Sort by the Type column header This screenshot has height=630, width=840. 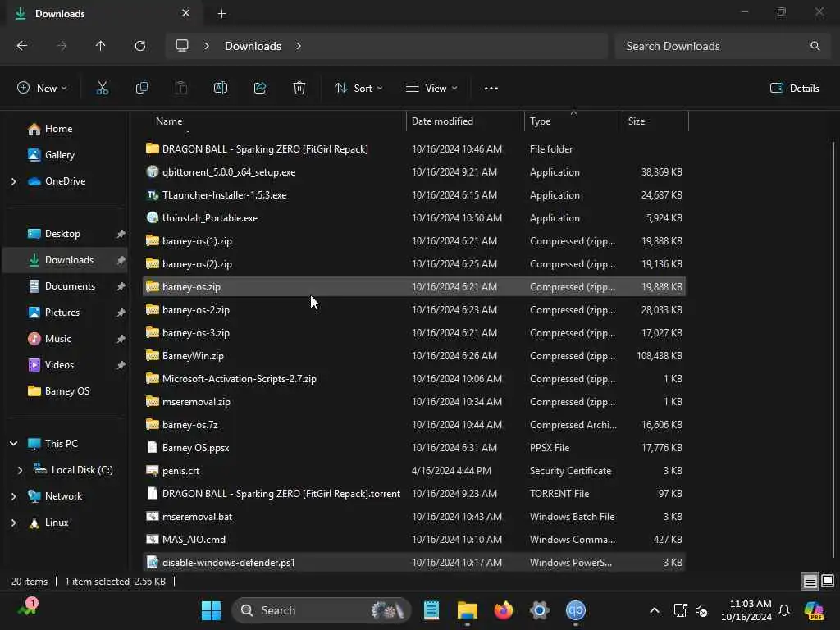click(x=573, y=121)
